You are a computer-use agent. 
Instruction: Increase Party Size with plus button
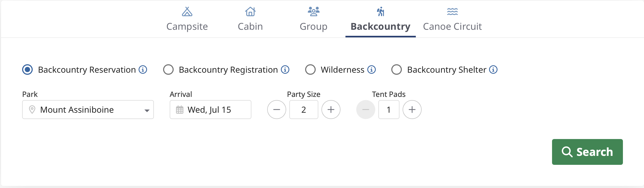(x=331, y=110)
